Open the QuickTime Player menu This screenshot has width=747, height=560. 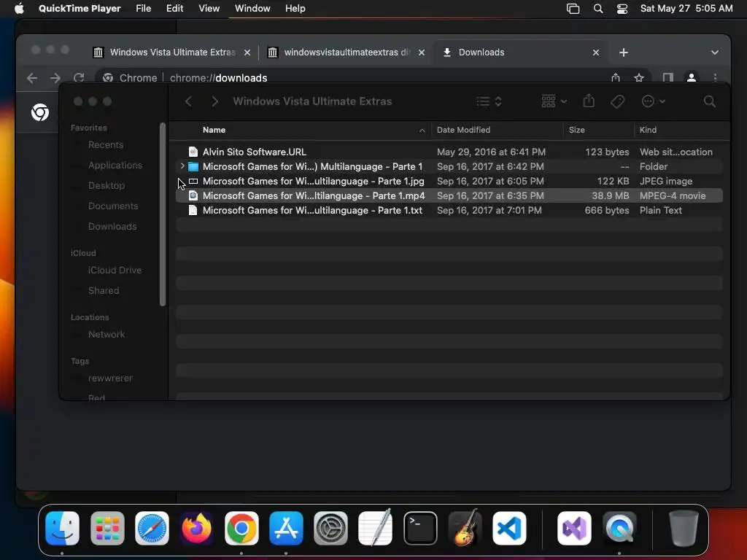point(80,9)
